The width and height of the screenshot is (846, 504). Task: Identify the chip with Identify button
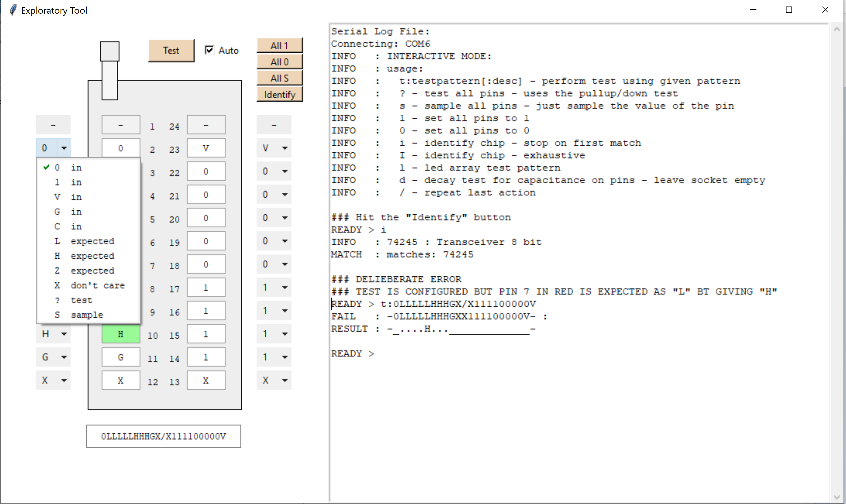(x=280, y=94)
